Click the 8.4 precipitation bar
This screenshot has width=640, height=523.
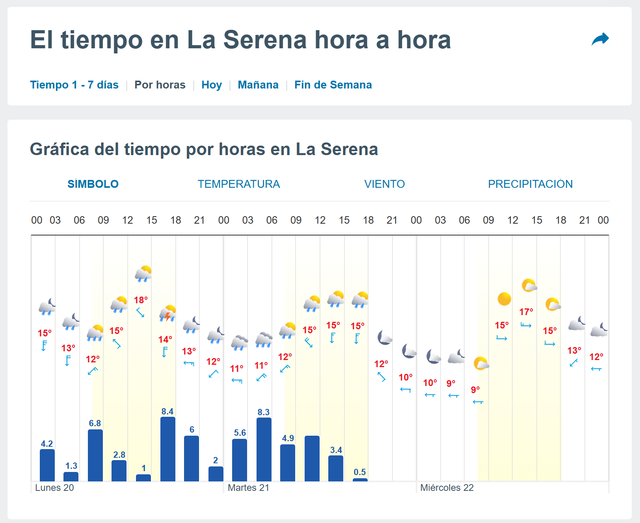click(x=168, y=449)
